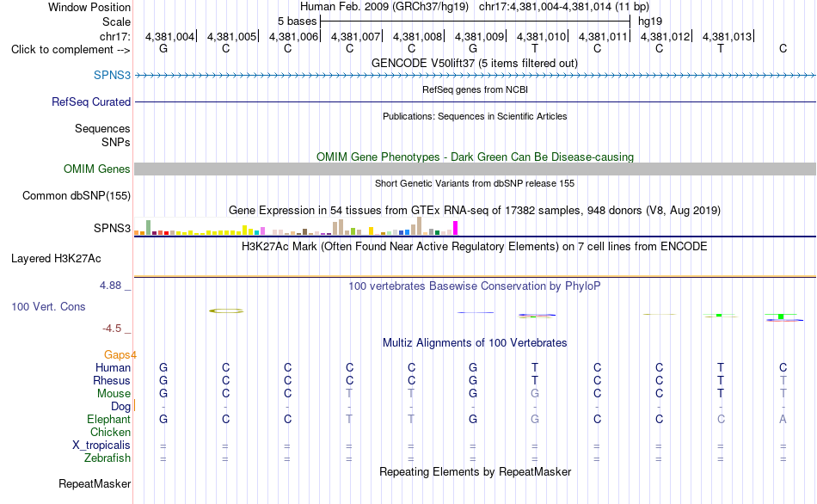
Task: Click the Sequences publications track label
Action: click(x=102, y=128)
